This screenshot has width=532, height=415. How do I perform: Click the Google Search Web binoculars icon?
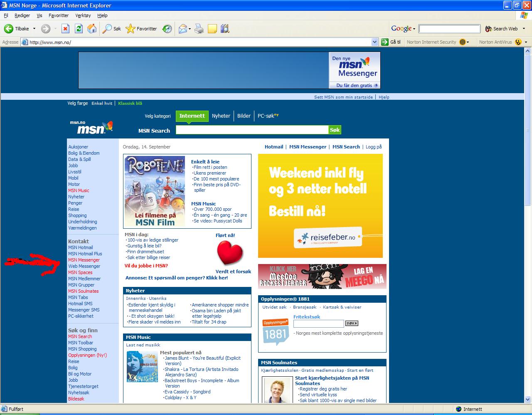click(x=489, y=29)
